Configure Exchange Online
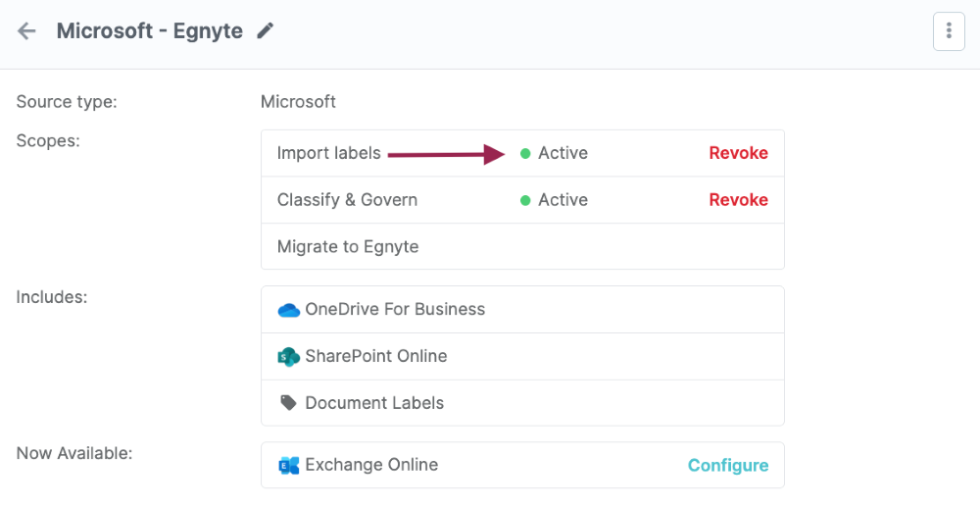 (x=728, y=465)
